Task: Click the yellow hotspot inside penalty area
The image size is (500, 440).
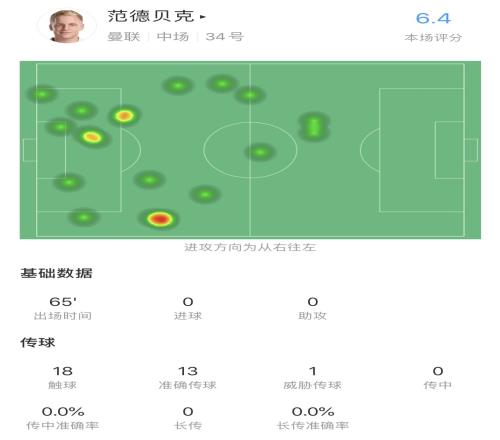Action: [92, 137]
